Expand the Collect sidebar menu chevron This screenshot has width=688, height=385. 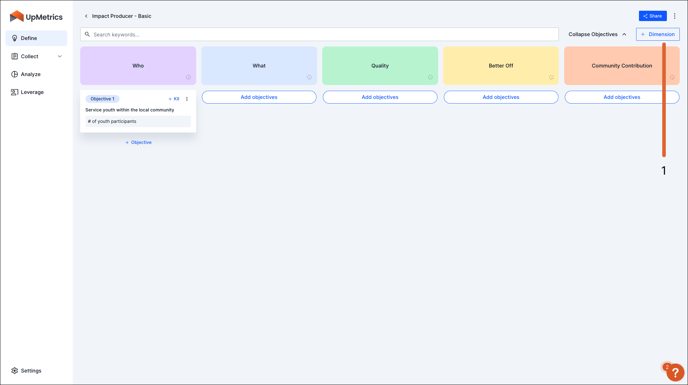[60, 56]
